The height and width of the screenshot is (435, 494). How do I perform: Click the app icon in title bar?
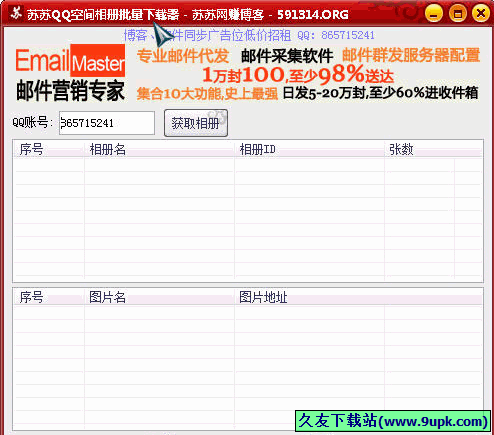[x=15, y=13]
